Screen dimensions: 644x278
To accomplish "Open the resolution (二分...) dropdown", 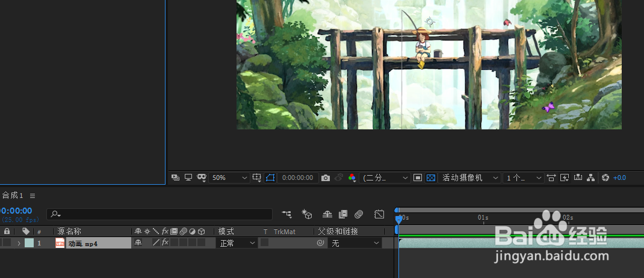I will 385,178.
